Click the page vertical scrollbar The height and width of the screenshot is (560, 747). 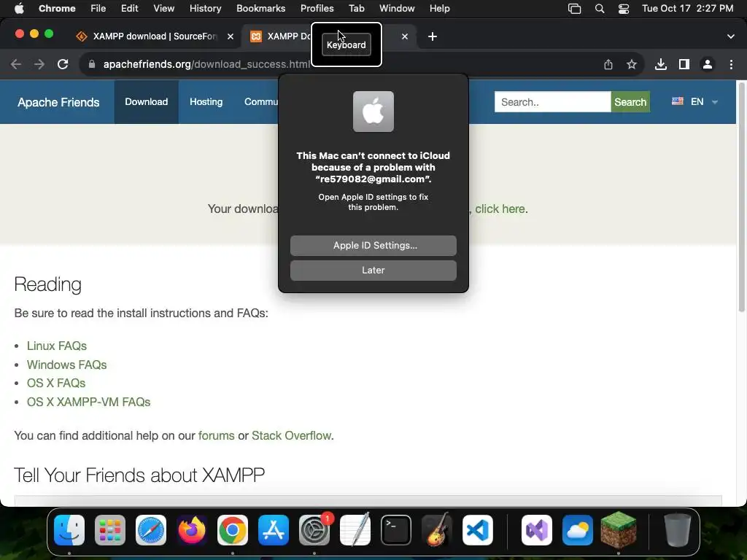[741, 198]
